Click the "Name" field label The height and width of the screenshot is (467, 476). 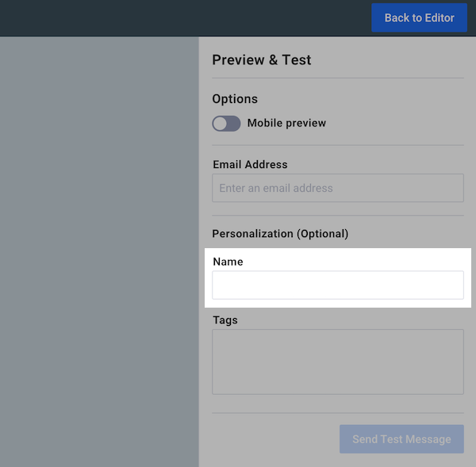coord(228,262)
